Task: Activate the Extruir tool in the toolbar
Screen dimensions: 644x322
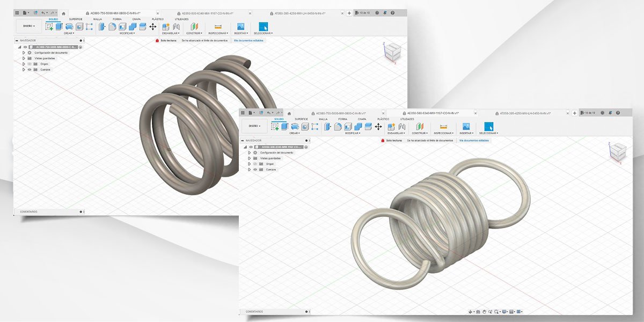Action: [283, 126]
